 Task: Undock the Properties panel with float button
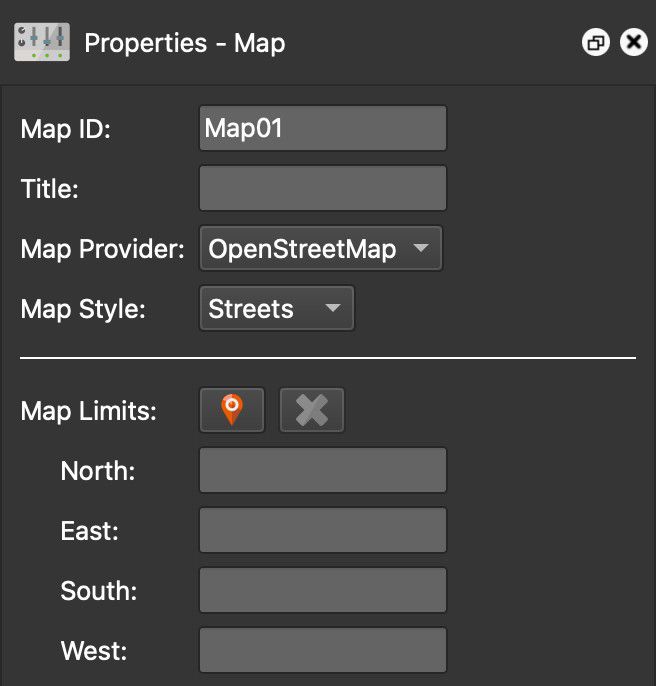pyautogui.click(x=596, y=42)
